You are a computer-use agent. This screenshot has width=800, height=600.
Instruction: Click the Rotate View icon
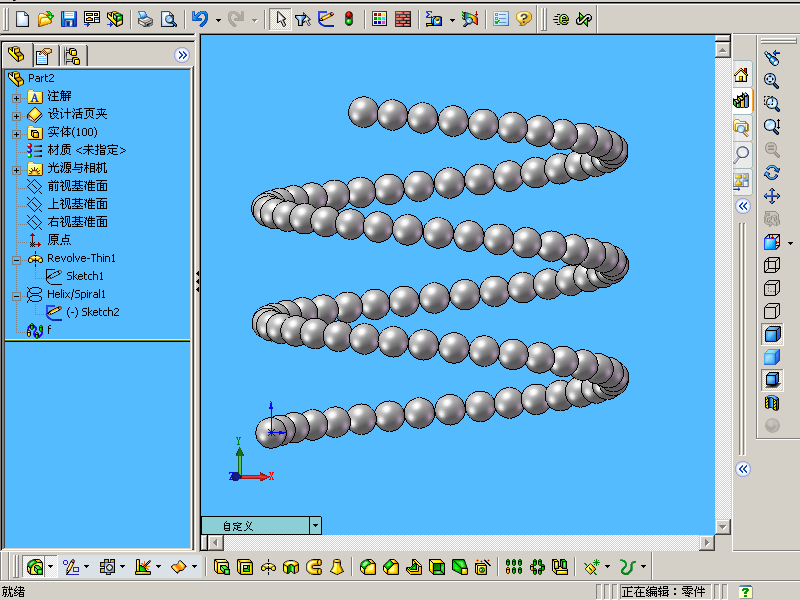(771, 172)
